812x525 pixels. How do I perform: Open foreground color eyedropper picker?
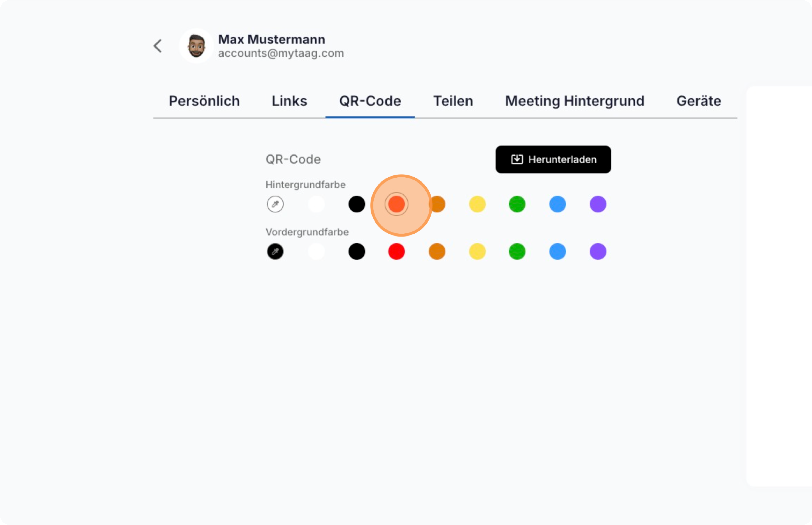tap(275, 252)
